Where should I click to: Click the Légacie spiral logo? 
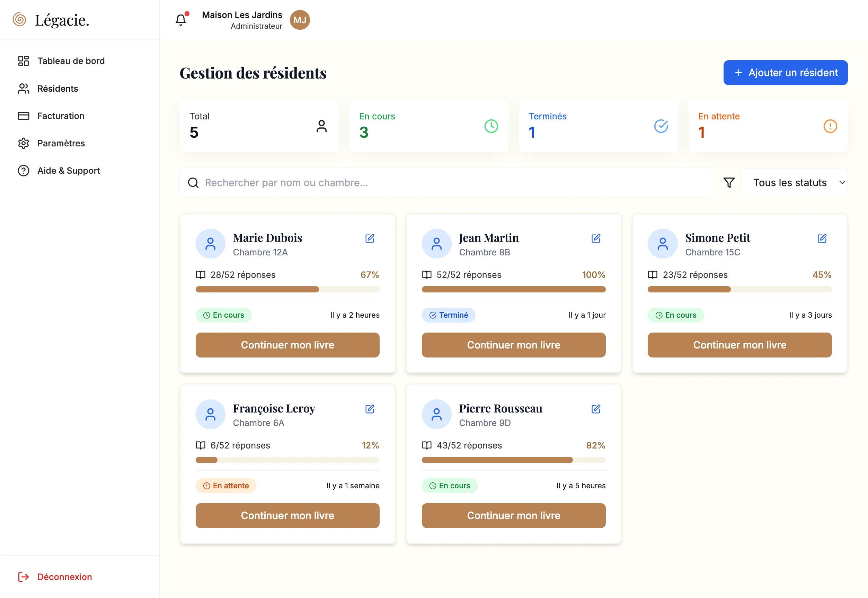19,19
